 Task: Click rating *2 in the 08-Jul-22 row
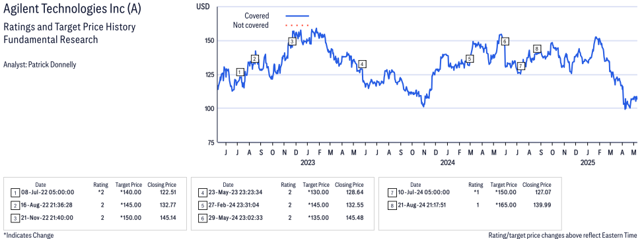pyautogui.click(x=100, y=192)
